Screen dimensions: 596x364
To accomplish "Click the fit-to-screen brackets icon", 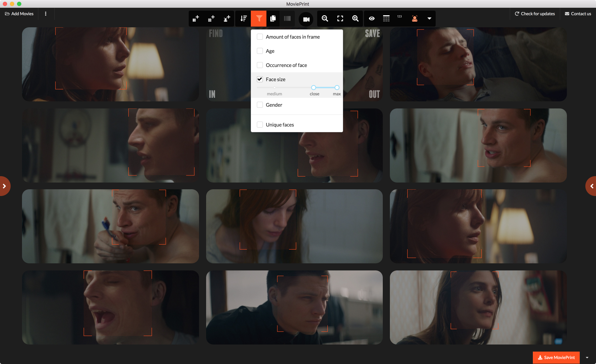I will coord(340,18).
